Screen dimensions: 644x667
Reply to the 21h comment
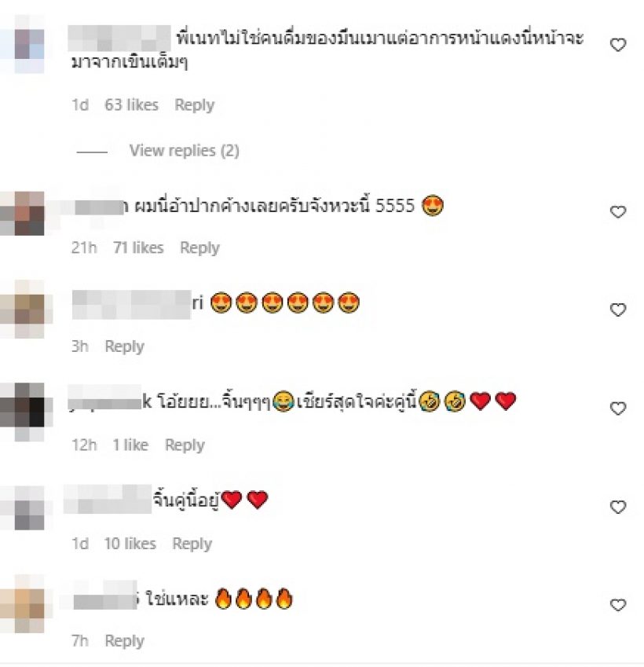click(199, 248)
